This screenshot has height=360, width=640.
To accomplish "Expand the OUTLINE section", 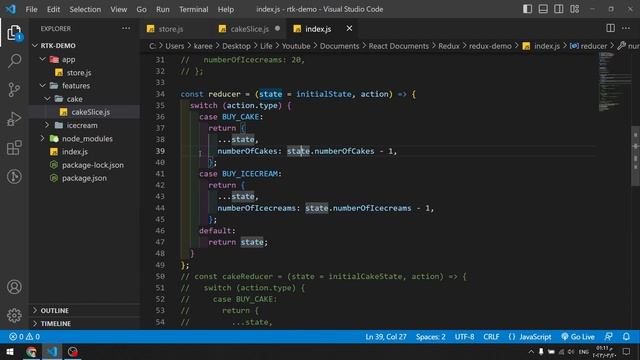I will click(x=54, y=311).
